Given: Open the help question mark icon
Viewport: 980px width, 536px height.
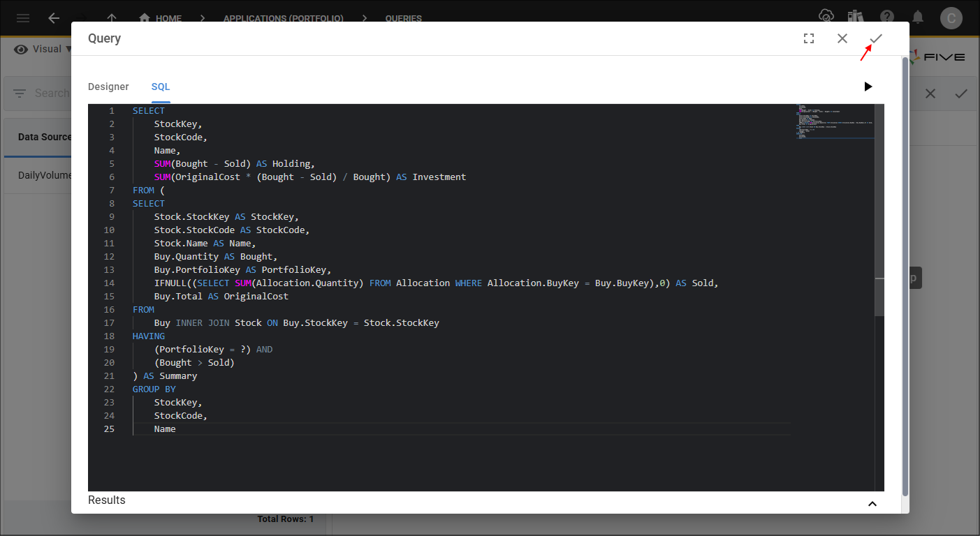Looking at the screenshot, I should point(887,17).
